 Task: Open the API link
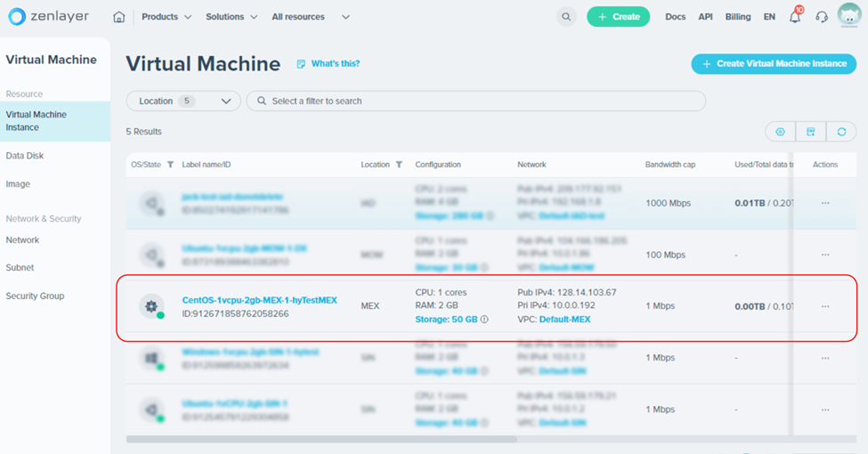click(705, 17)
